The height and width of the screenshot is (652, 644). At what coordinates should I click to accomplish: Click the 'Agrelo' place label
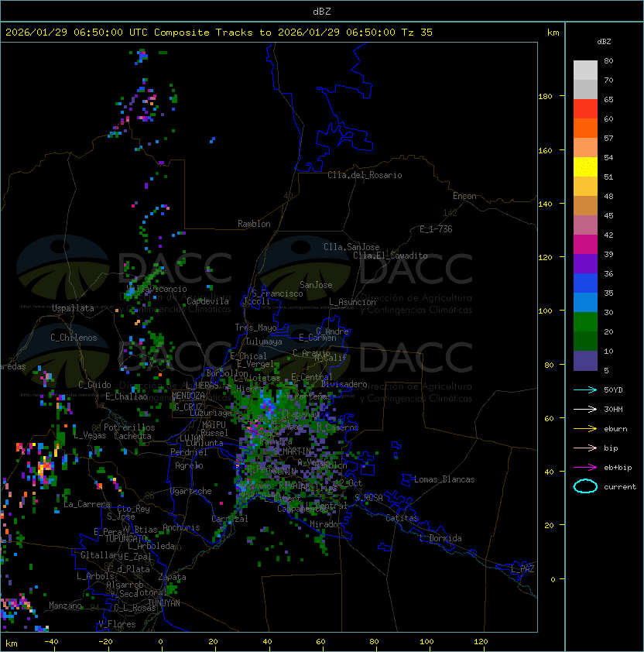(189, 465)
